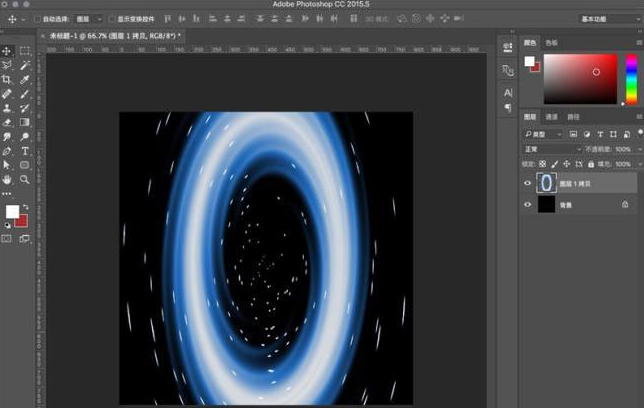The height and width of the screenshot is (408, 644).
Task: Click the Layer 1 copy thumbnail
Action: coord(546,183)
